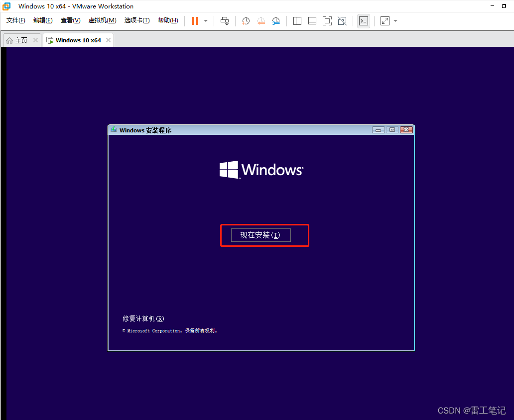Click the stretch guest display icon
Image resolution: width=514 pixels, height=420 pixels.
[x=385, y=21]
